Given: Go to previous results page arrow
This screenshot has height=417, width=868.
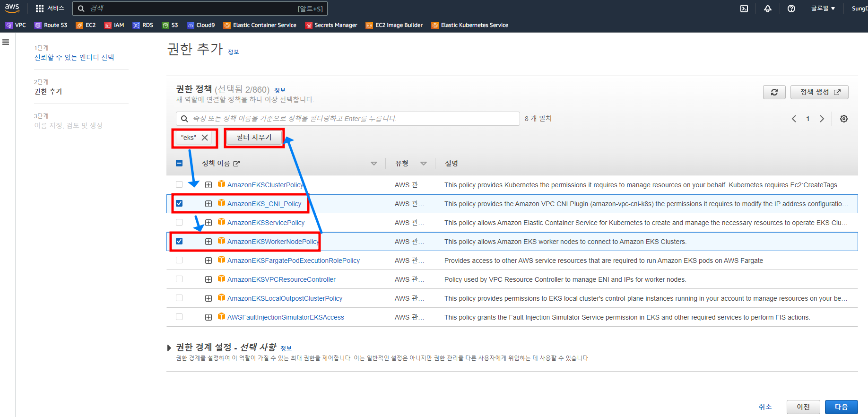Looking at the screenshot, I should [794, 119].
